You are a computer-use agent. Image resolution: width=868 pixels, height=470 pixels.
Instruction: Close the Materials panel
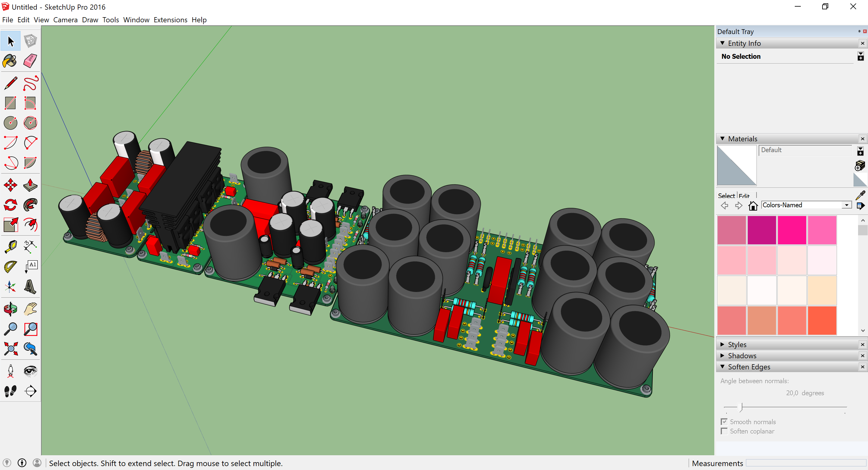pos(862,139)
